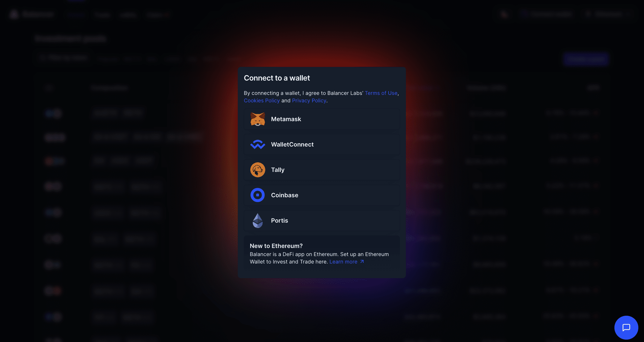Screen dimensions: 644x342
Task: Select the Portis wallet label
Action: point(279,221)
